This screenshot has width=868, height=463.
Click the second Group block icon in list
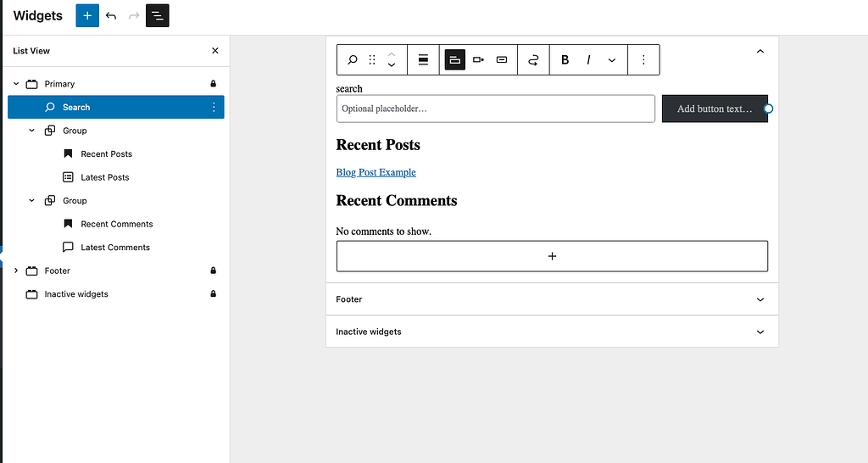[x=50, y=200]
